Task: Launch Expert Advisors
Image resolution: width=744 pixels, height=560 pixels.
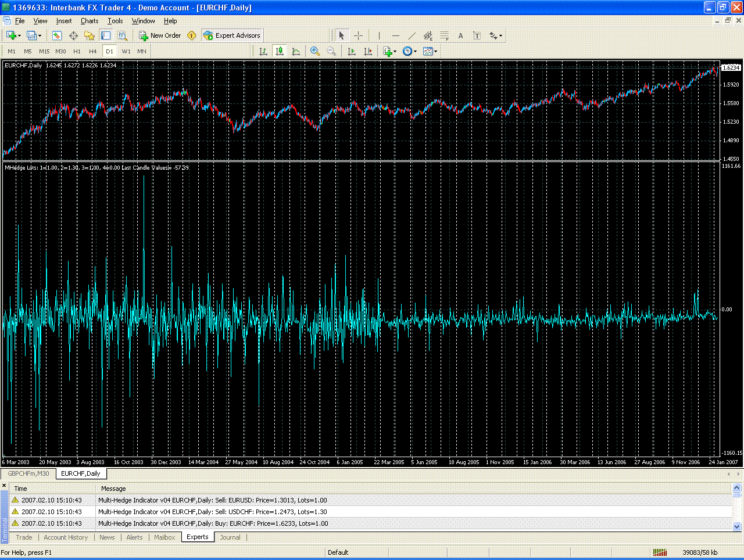Action: click(231, 35)
